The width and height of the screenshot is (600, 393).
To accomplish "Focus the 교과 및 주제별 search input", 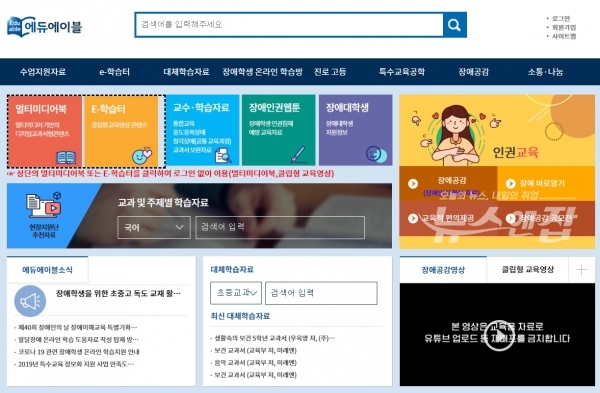I will pos(280,227).
